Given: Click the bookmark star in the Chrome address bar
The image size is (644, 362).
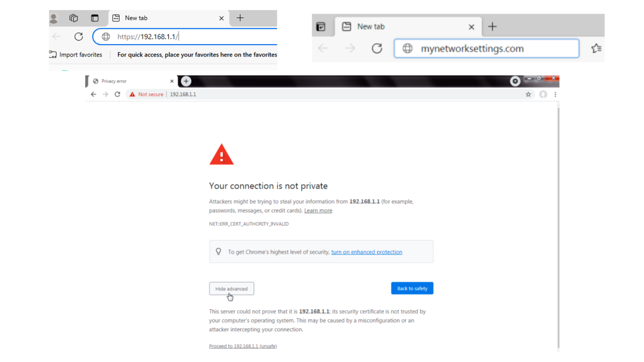Looking at the screenshot, I should tap(528, 94).
